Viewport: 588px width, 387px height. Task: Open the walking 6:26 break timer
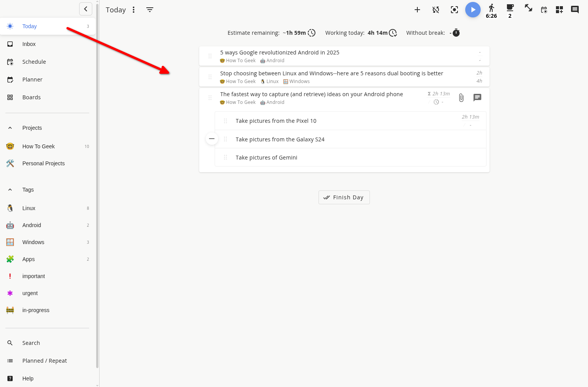[491, 11]
